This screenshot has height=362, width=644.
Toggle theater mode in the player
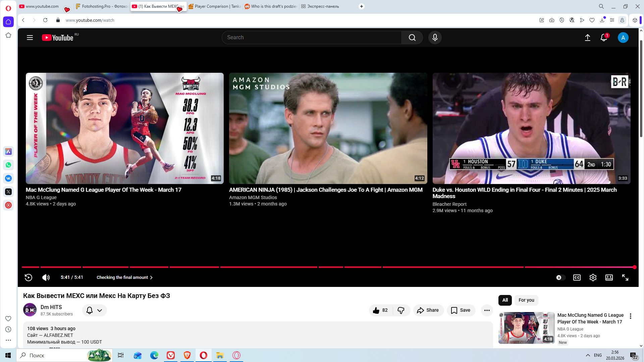click(609, 278)
